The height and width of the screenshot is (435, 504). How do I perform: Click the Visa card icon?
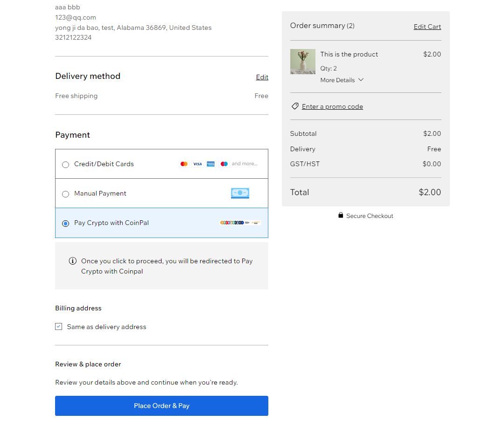point(197,164)
